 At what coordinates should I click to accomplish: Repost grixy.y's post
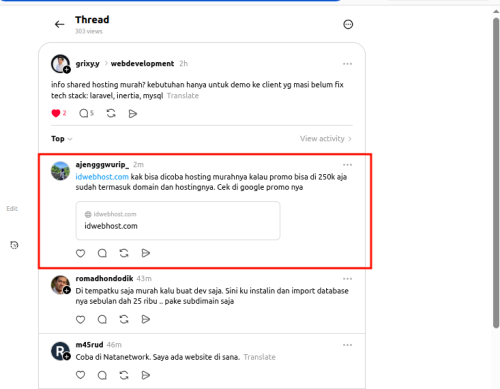[x=111, y=113]
